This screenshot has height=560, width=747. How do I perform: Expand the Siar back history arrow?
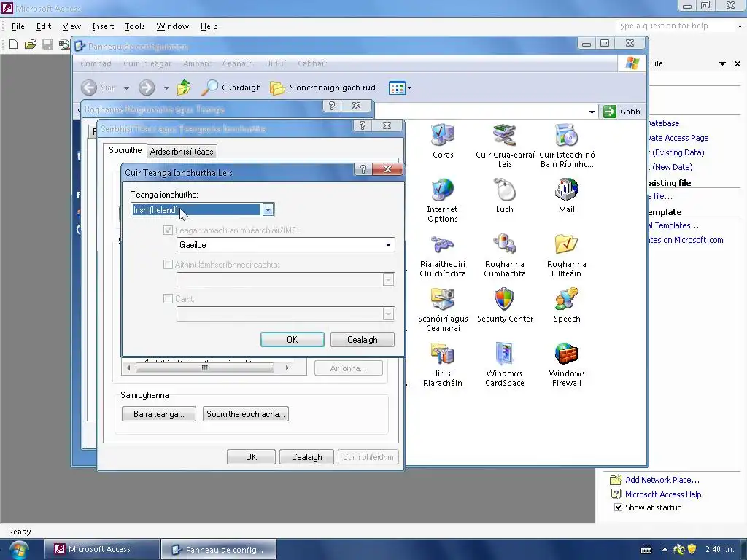coord(126,88)
